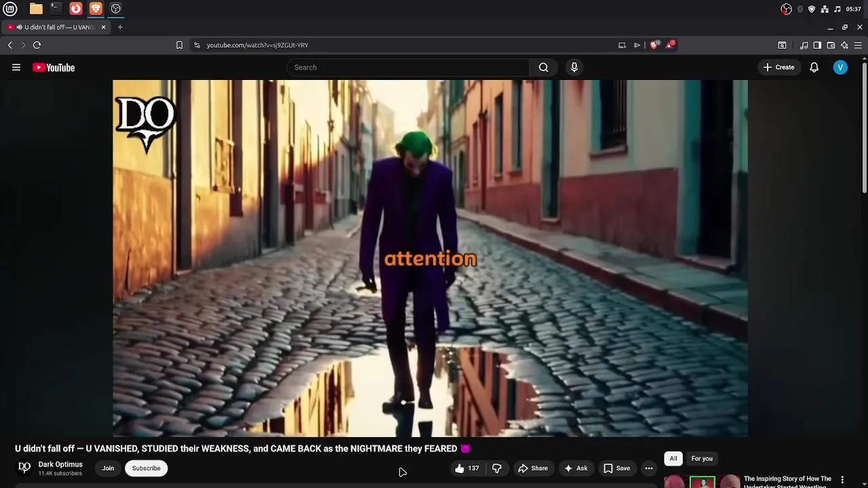Go back to the previous page

9,45
